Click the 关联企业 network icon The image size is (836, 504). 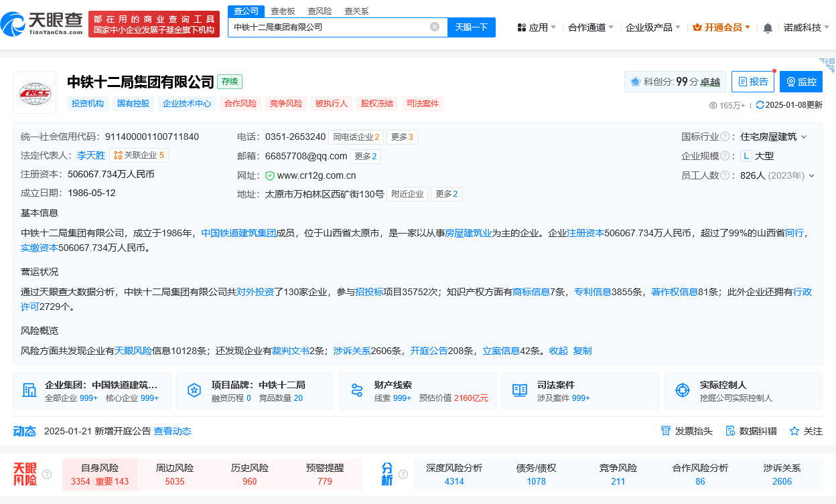118,155
